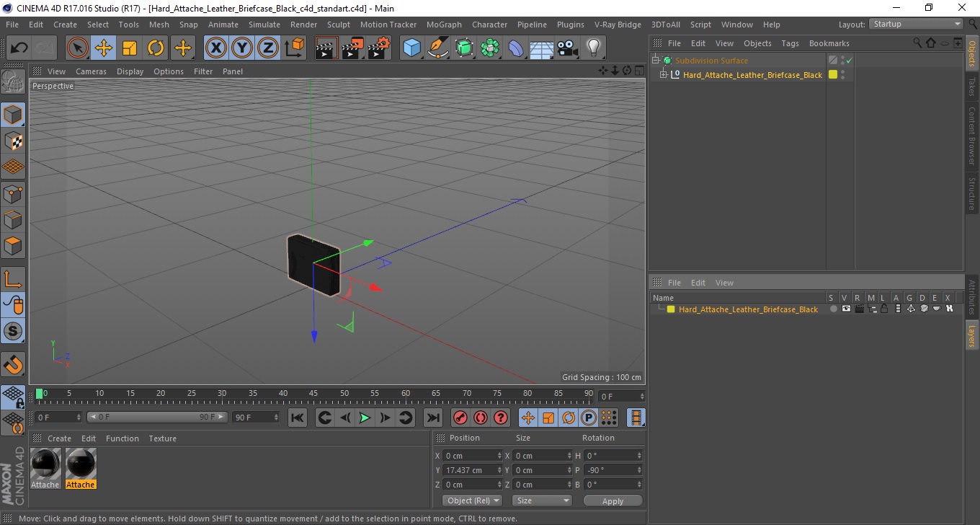Click the Subdivision Surface generator icon
Screen dimensions: 980x525
pos(464,48)
